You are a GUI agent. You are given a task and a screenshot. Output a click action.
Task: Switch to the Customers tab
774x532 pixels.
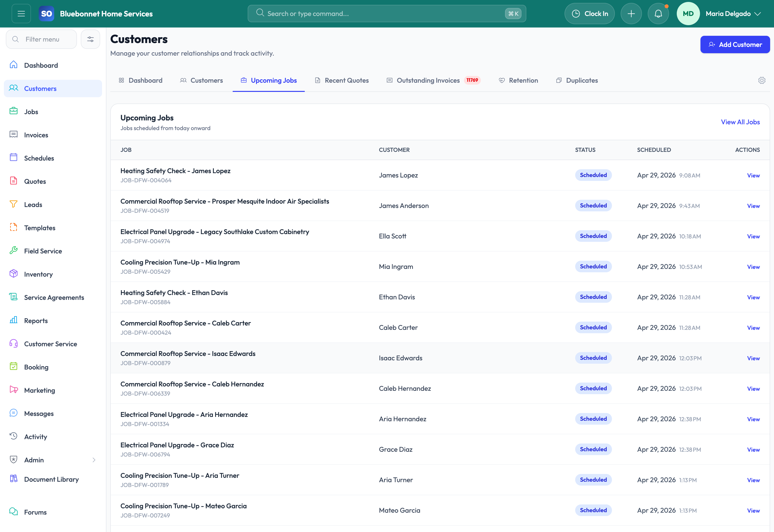pos(201,80)
